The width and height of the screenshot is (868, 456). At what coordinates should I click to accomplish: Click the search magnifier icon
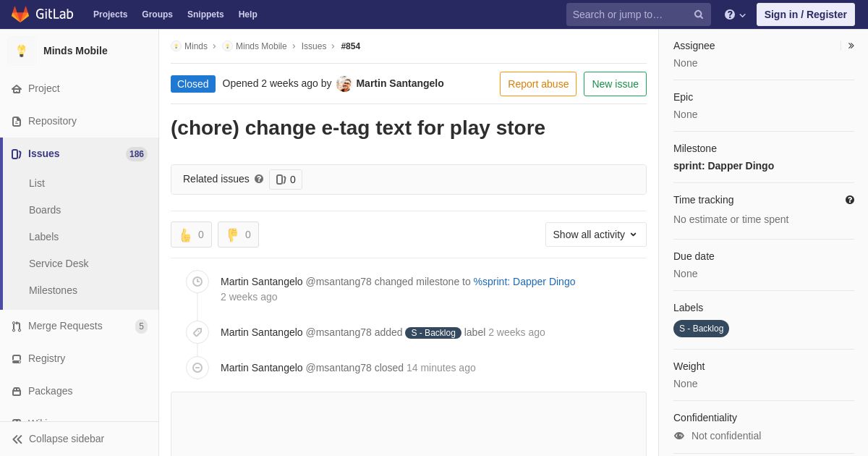click(x=699, y=14)
